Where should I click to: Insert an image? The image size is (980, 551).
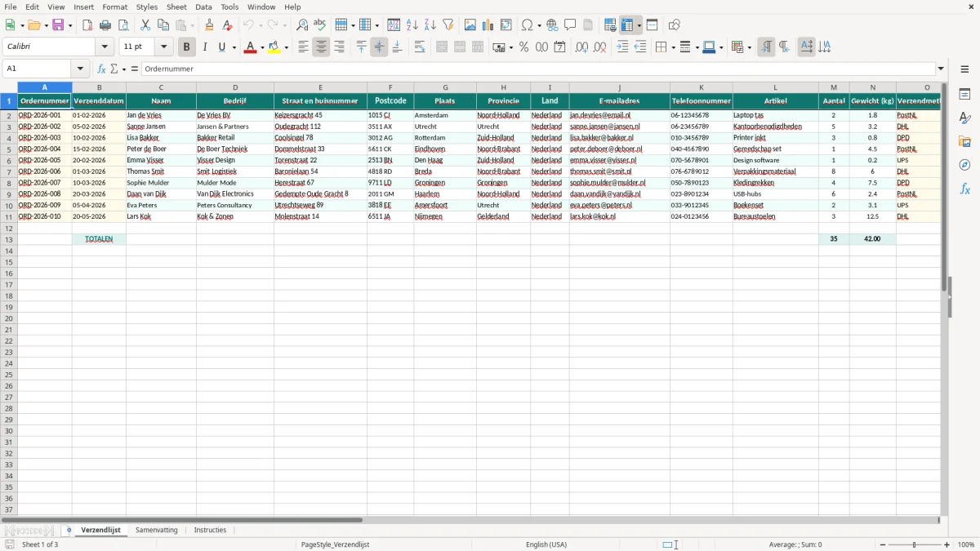(470, 25)
